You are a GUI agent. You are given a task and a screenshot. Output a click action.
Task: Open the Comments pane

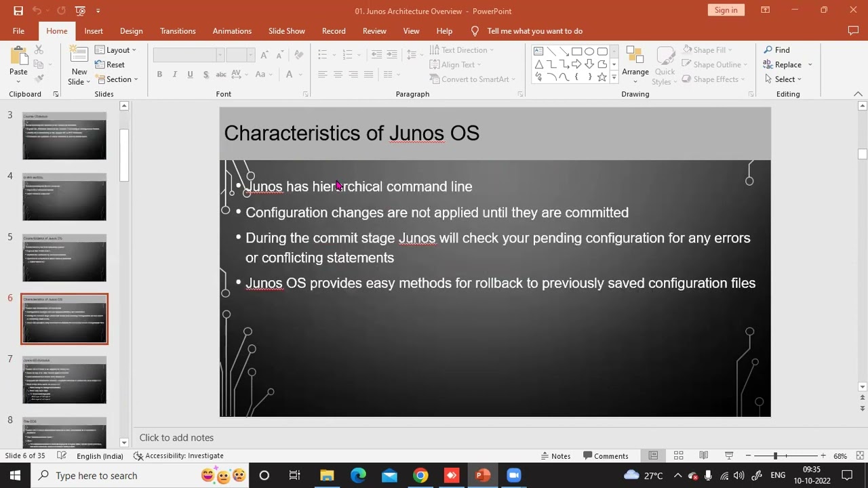(606, 456)
